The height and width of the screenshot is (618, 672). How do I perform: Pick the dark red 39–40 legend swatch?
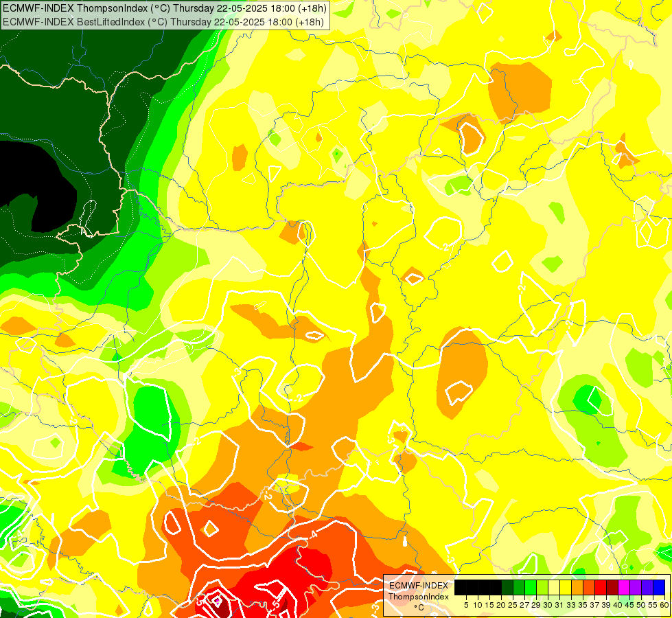point(612,588)
